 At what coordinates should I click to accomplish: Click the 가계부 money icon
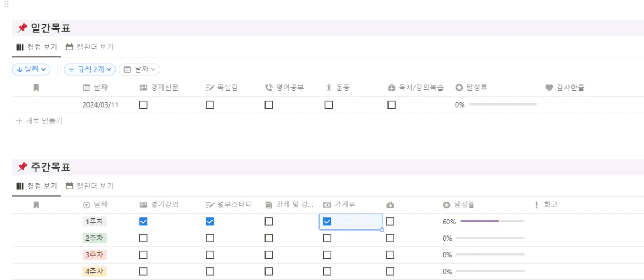click(327, 205)
